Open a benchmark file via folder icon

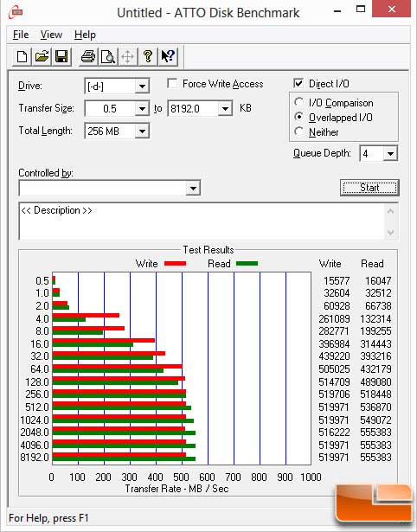tap(42, 56)
